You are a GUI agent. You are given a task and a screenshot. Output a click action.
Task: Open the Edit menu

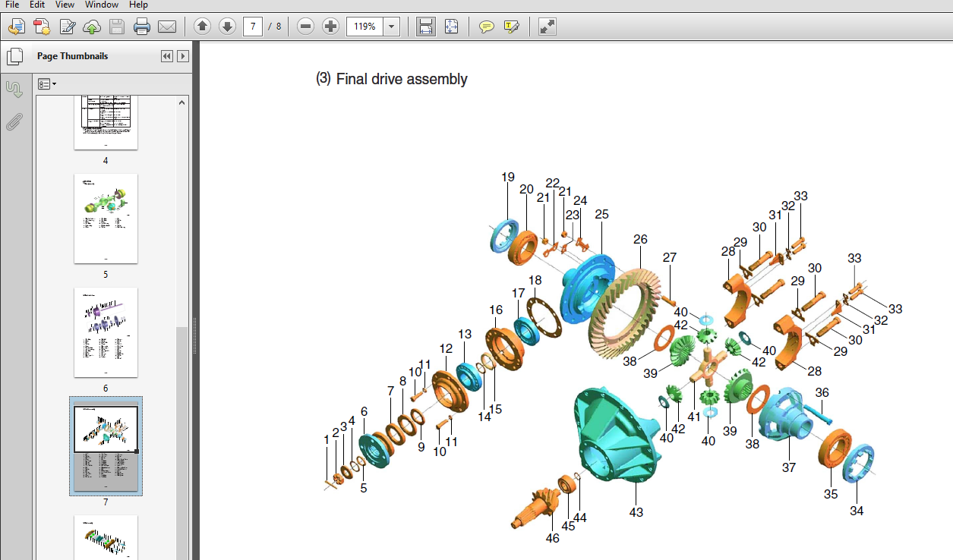37,5
